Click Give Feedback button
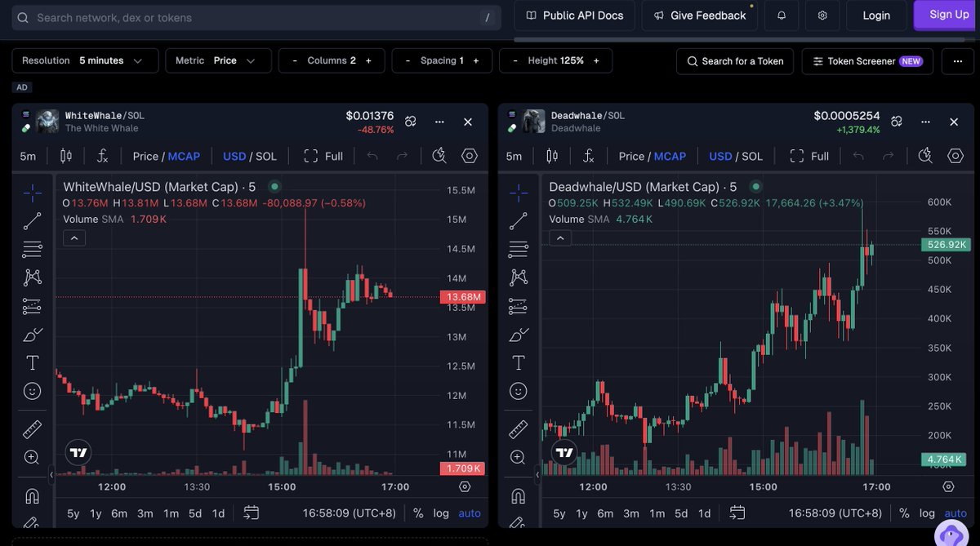The width and height of the screenshot is (980, 546). (699, 16)
